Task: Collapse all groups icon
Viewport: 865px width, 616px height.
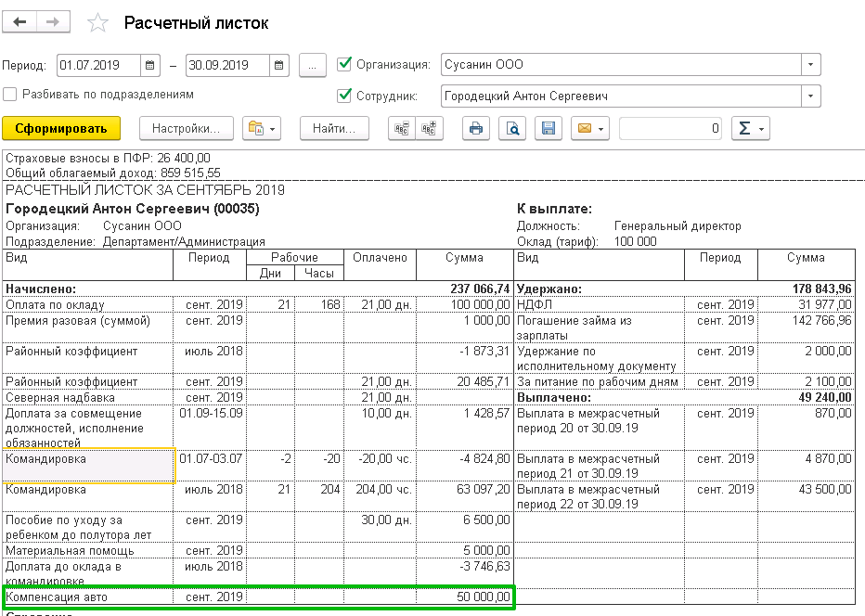Action: coord(402,129)
